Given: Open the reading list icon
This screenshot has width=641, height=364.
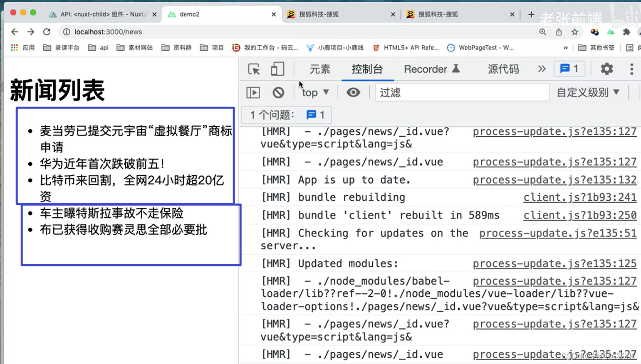Looking at the screenshot, I should [629, 48].
